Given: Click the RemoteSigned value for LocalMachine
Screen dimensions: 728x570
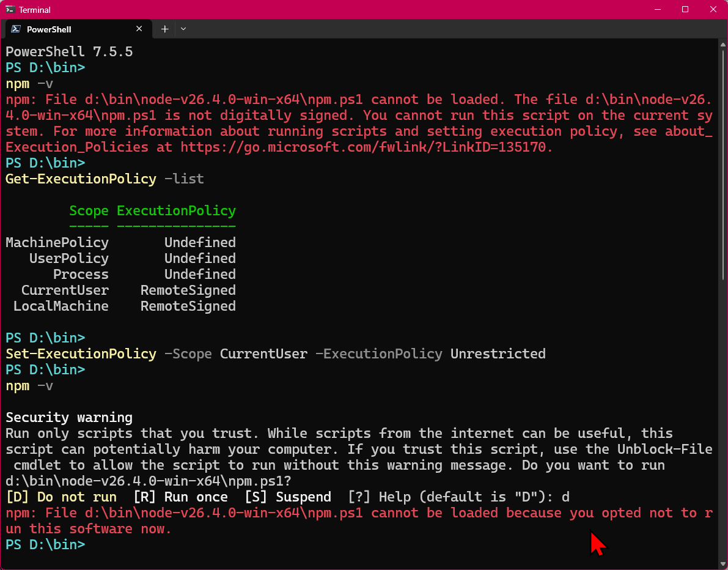Looking at the screenshot, I should point(188,306).
